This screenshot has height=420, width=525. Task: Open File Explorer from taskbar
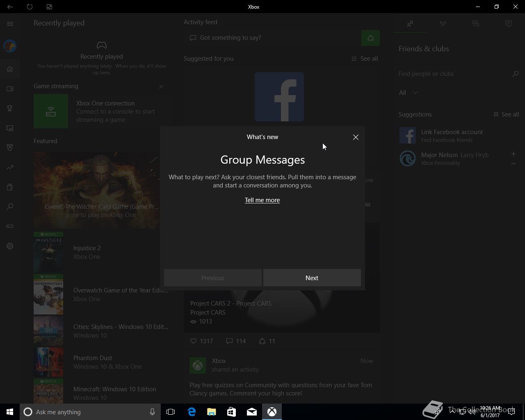pyautogui.click(x=212, y=412)
